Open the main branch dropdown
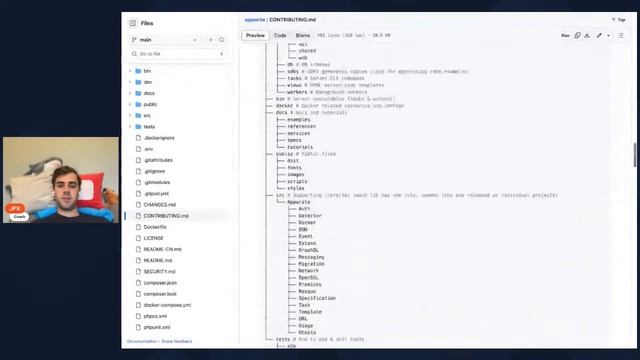This screenshot has height=360, width=640. [164, 40]
